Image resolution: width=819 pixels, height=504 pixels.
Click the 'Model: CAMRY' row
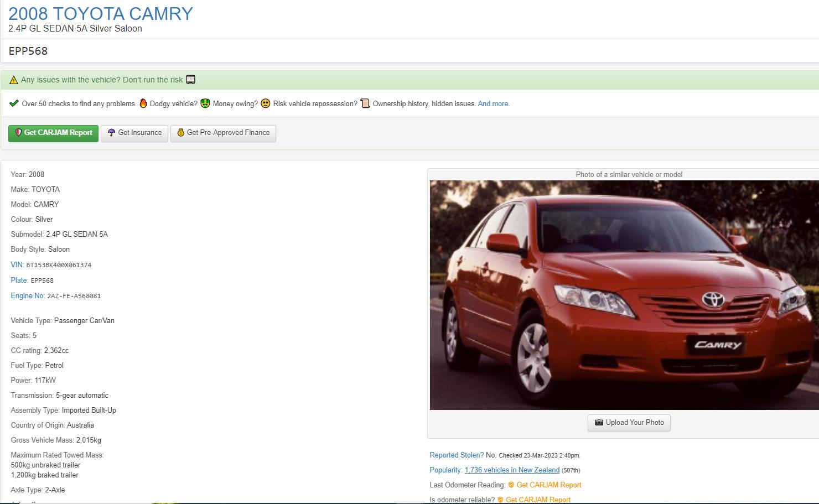point(35,204)
